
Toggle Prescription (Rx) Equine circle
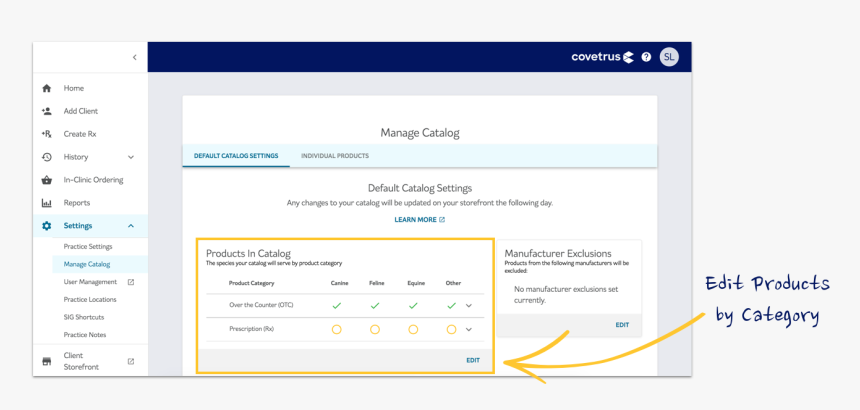click(x=413, y=329)
